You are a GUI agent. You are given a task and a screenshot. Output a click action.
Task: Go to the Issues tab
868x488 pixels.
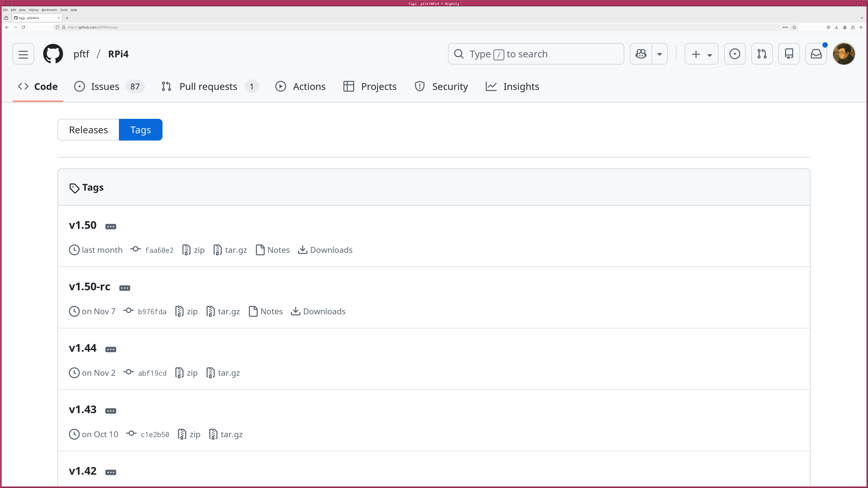pos(105,87)
